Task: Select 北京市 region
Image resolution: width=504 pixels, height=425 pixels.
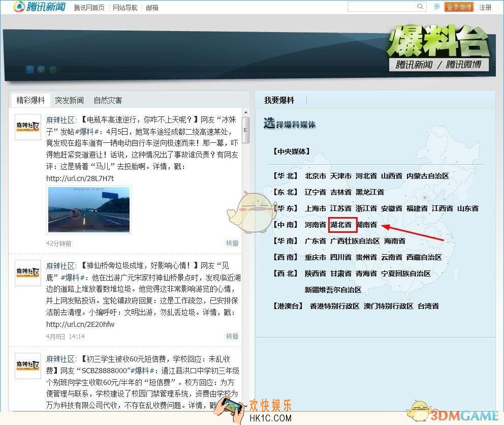Action: (316, 176)
